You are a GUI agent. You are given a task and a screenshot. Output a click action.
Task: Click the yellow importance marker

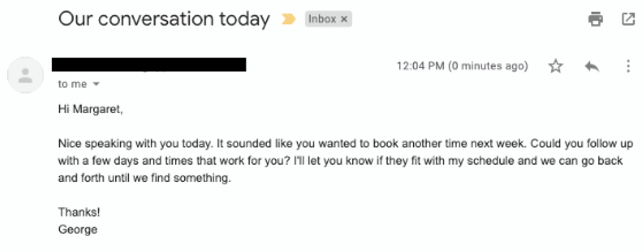coord(288,19)
